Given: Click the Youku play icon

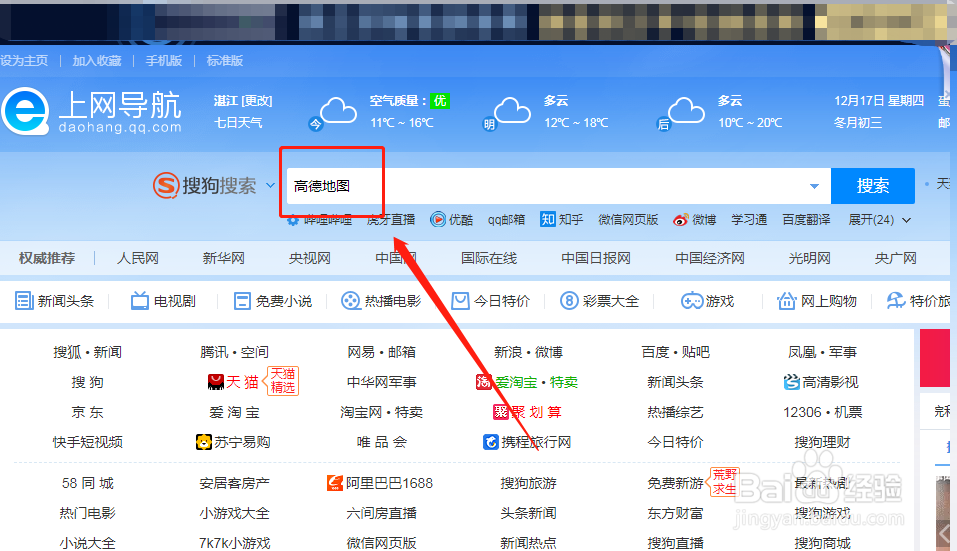Looking at the screenshot, I should (x=438, y=219).
